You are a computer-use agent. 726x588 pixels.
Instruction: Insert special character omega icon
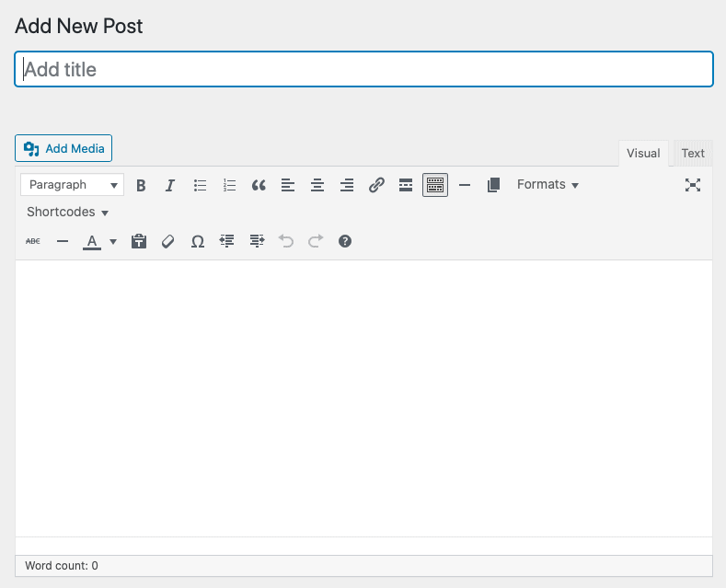197,241
